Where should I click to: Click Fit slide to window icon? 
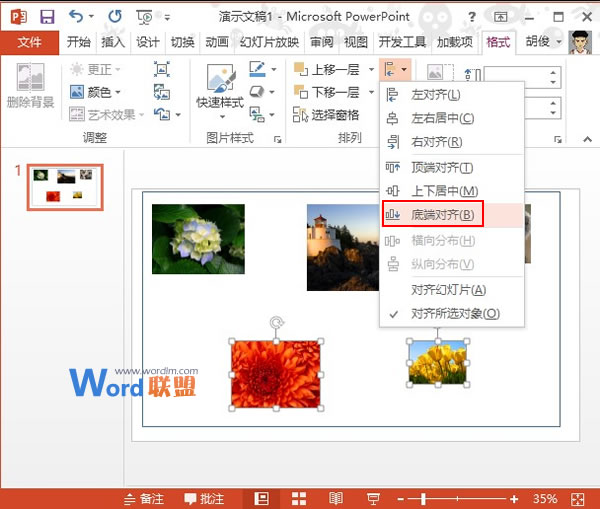pyautogui.click(x=577, y=499)
